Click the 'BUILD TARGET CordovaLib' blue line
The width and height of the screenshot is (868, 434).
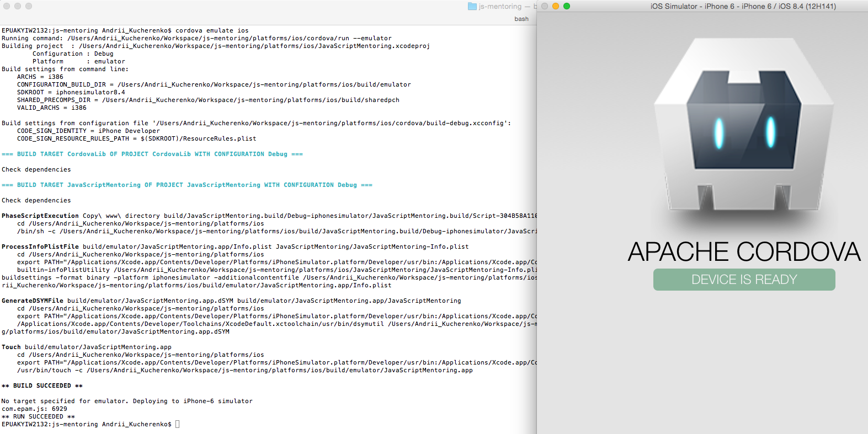[x=152, y=154]
